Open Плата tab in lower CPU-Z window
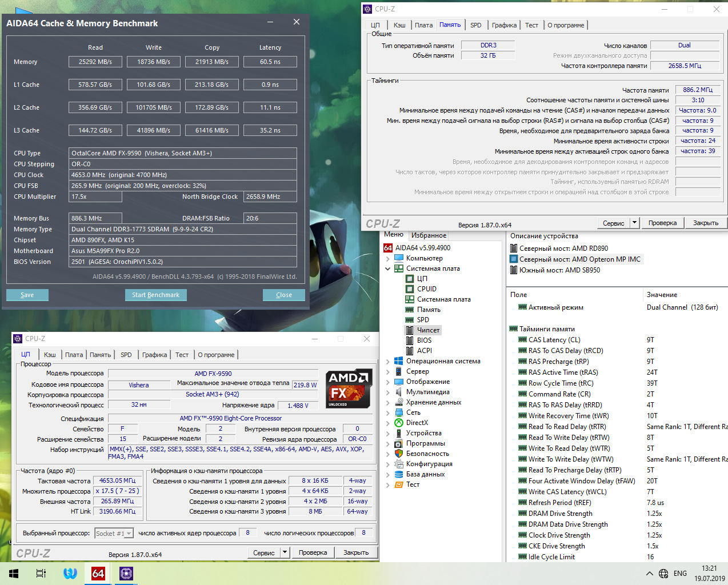 coord(74,355)
